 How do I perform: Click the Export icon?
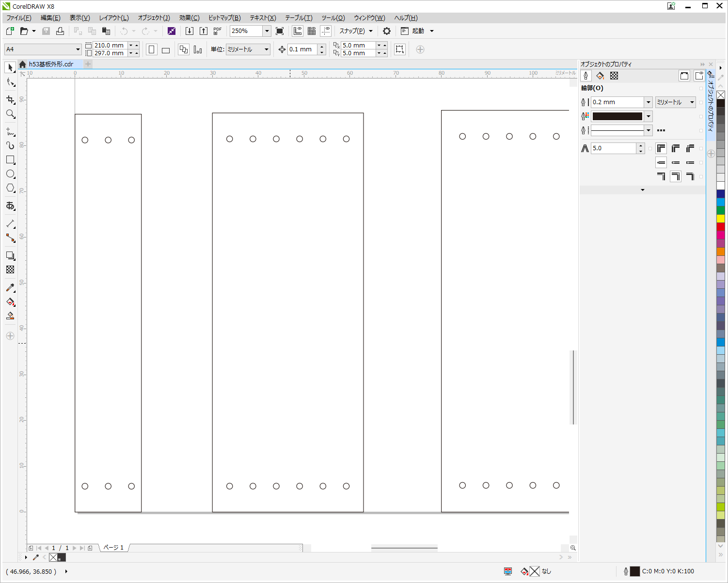tap(204, 31)
